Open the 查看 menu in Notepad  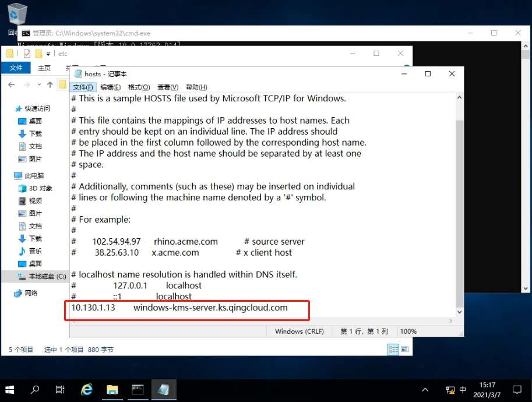(x=167, y=87)
